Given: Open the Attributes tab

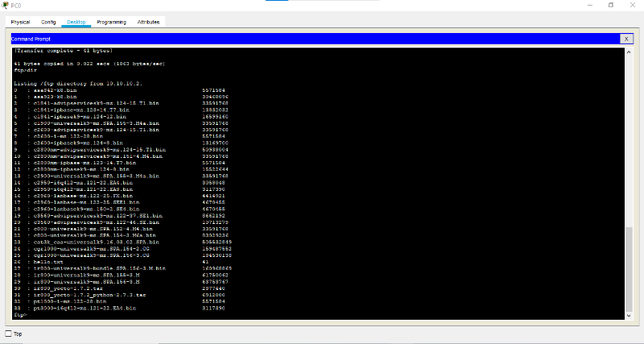Looking at the screenshot, I should pos(148,22).
